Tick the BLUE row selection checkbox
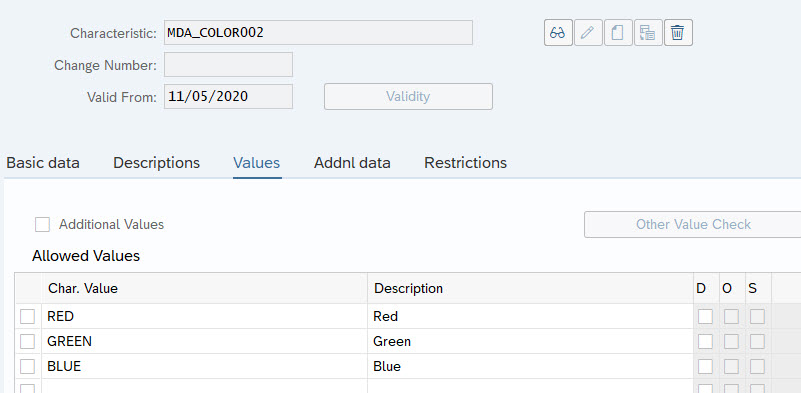 (28, 366)
